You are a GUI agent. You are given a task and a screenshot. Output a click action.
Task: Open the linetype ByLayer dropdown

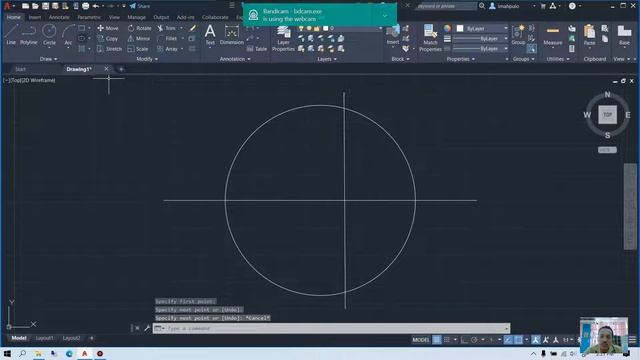coord(480,49)
